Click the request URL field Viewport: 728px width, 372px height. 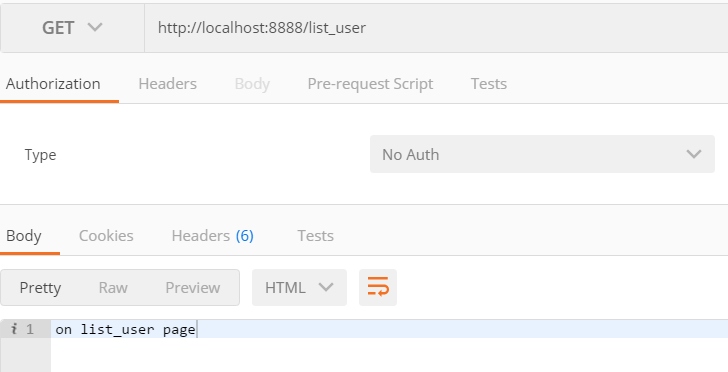pyautogui.click(x=436, y=28)
